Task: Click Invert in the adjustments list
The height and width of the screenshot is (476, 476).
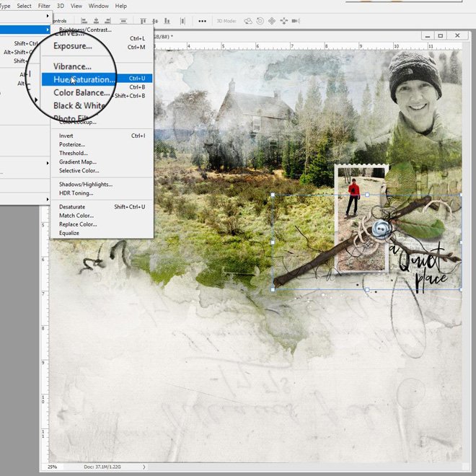Action: click(66, 136)
